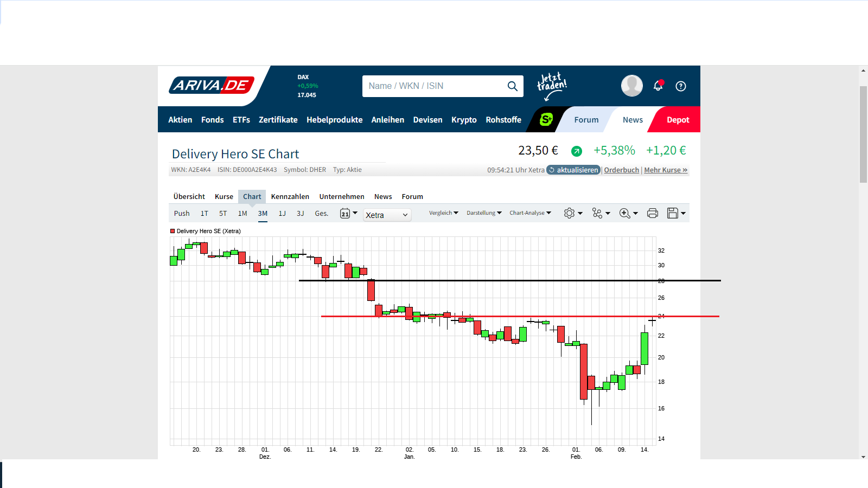Click the search magnifier in the search bar
The width and height of the screenshot is (868, 488).
(x=512, y=86)
